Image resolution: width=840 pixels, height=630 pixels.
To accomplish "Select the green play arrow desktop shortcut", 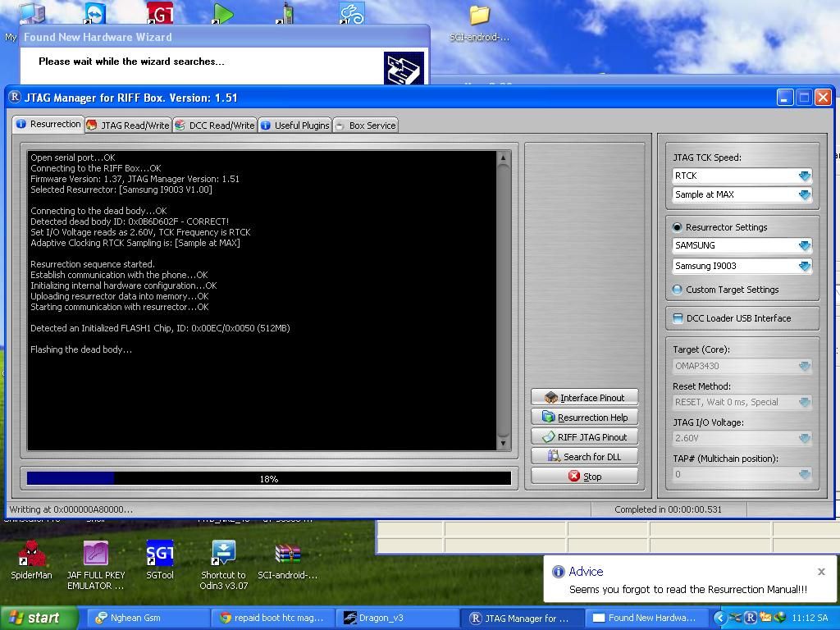I will [x=222, y=13].
